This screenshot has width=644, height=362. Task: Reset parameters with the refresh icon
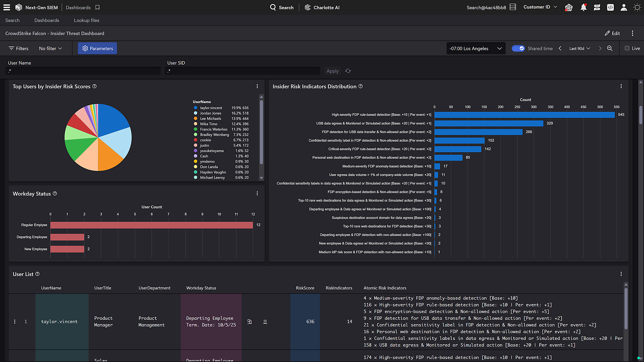pos(348,71)
